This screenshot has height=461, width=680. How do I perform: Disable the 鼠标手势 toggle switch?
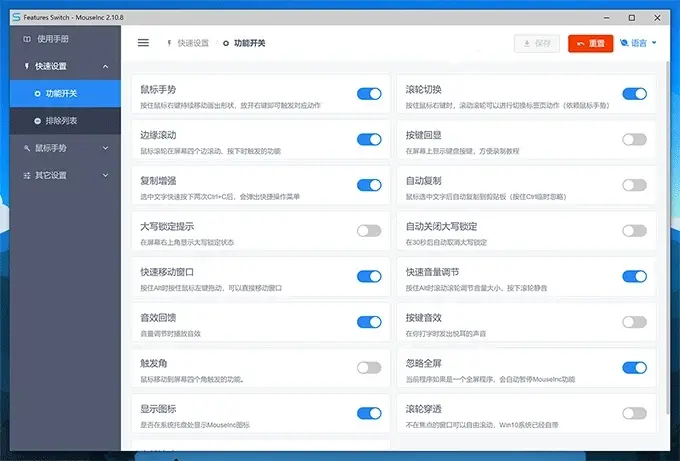point(369,94)
